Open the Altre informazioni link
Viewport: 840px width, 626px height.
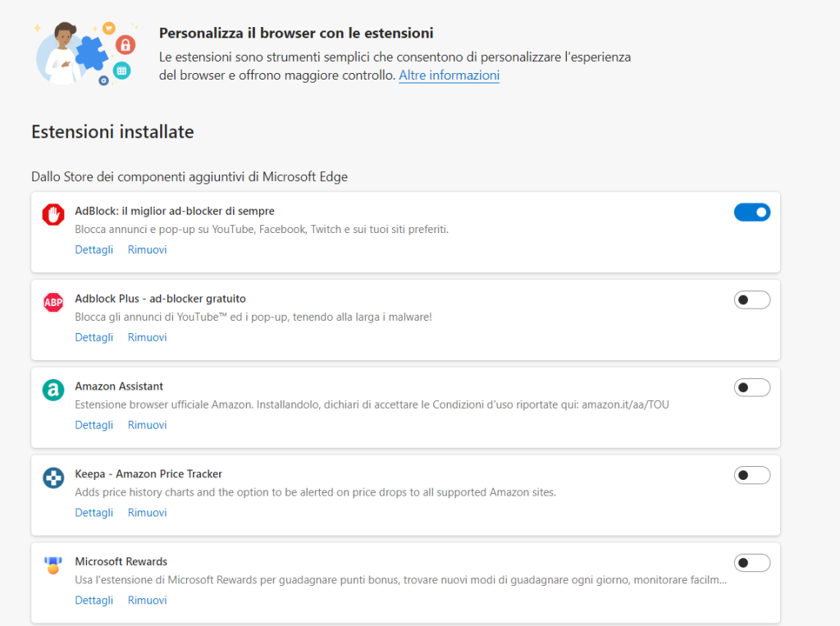449,75
